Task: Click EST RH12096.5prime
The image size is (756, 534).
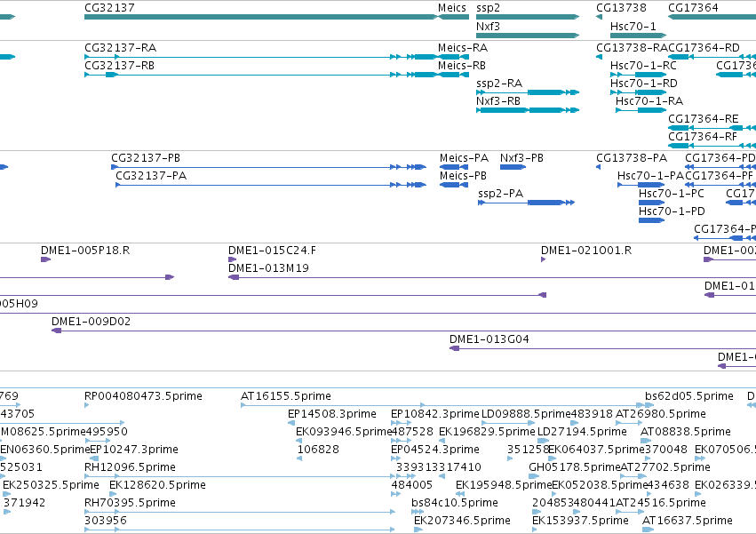Action: coord(240,476)
